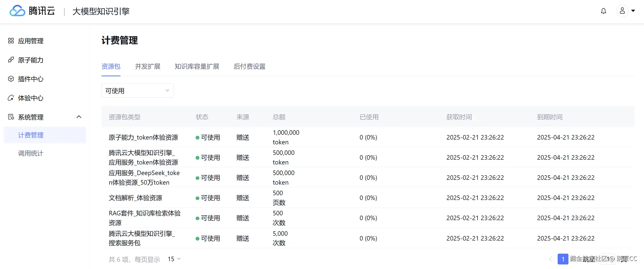Open 调用统计 in the sidebar
The width and height of the screenshot is (644, 269).
tap(31, 153)
